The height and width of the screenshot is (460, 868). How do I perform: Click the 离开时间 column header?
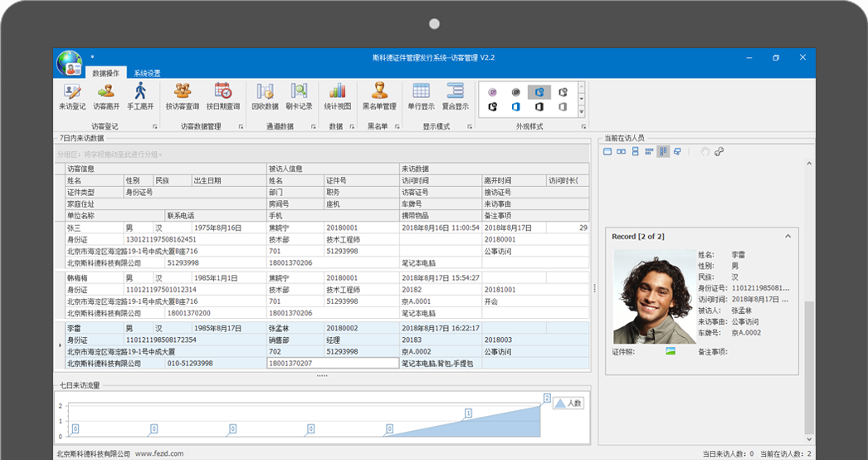(514, 181)
